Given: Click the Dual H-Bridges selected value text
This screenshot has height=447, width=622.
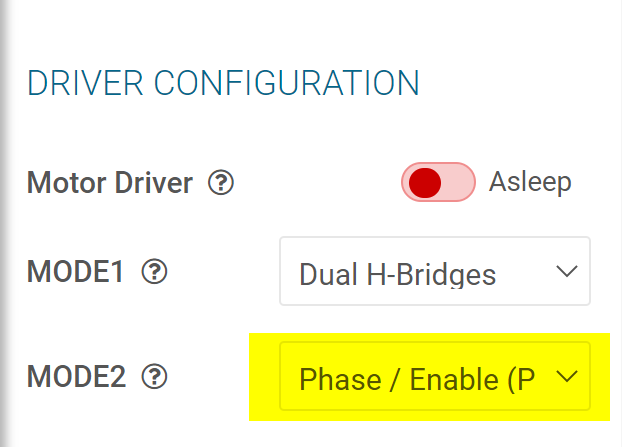Looking at the screenshot, I should pos(397,273).
